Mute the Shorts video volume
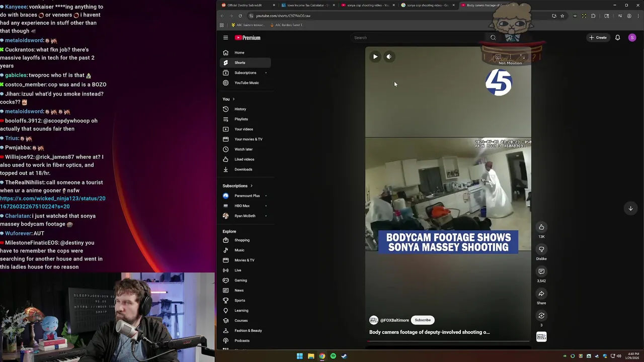The height and width of the screenshot is (362, 644). (389, 57)
